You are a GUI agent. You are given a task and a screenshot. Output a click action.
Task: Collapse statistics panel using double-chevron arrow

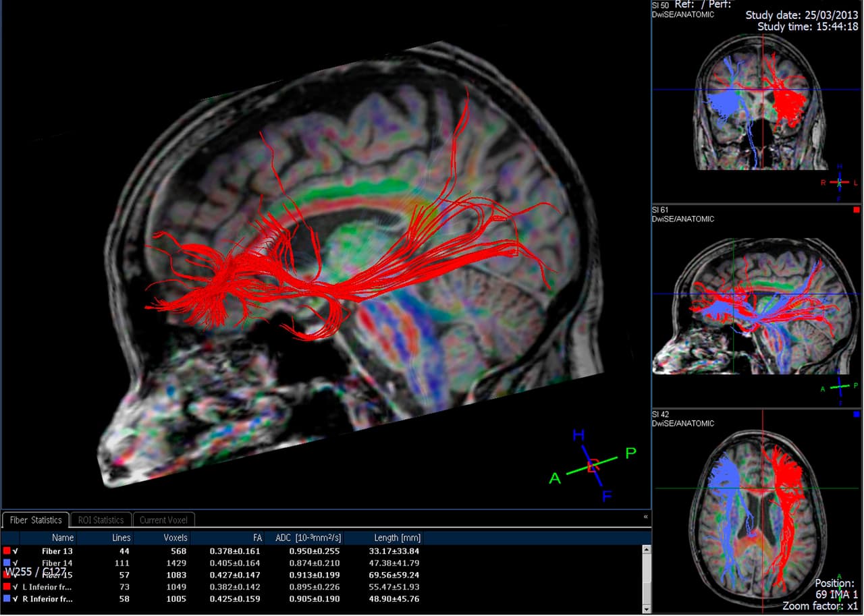click(x=645, y=517)
